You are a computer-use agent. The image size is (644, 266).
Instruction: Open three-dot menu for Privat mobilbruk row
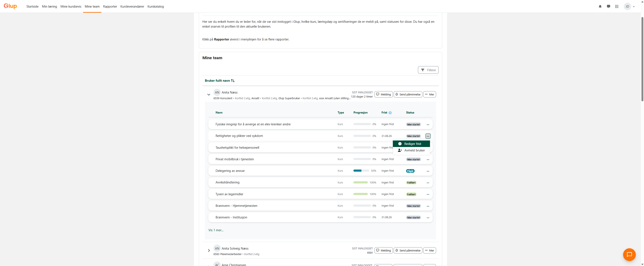click(428, 159)
